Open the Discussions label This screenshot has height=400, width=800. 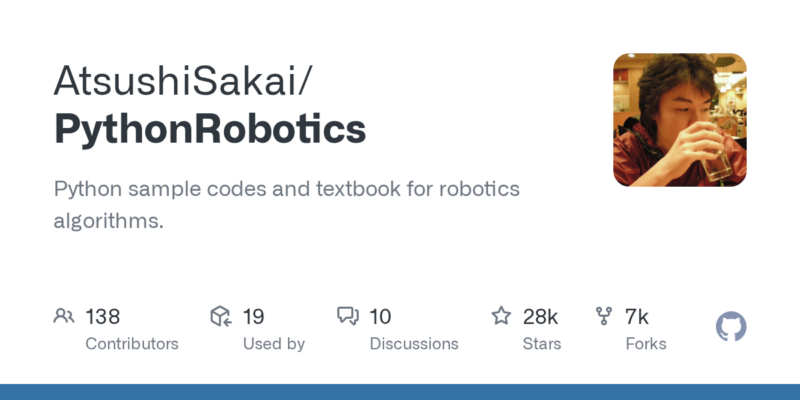[414, 343]
